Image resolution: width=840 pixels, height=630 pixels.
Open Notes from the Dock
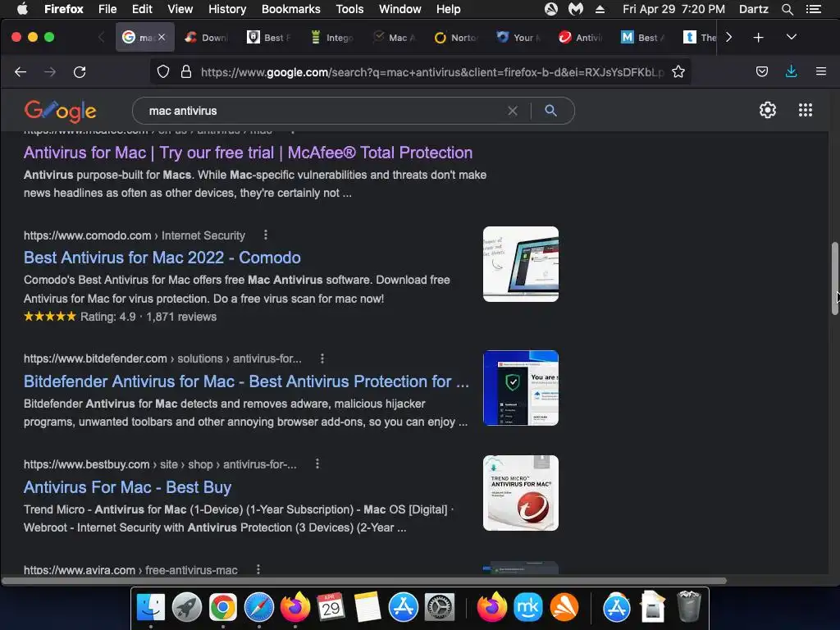[367, 607]
